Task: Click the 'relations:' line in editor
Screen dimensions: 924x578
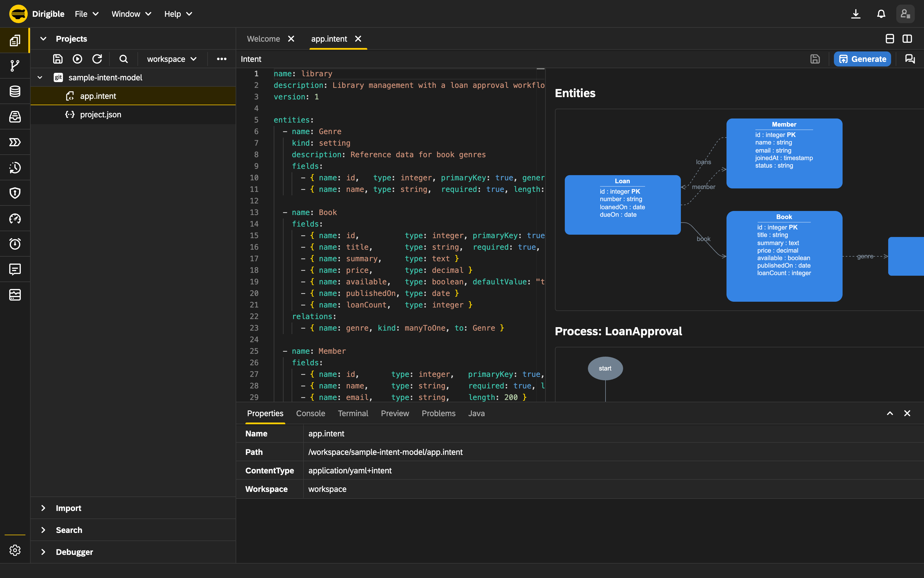Action: tap(314, 316)
